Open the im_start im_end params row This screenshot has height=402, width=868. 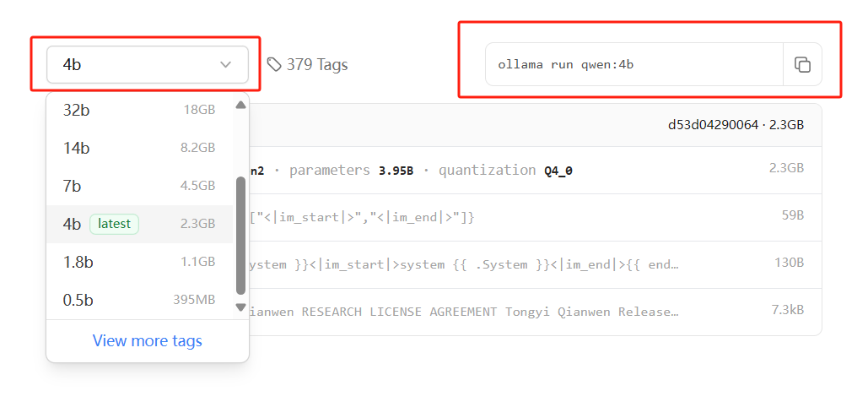click(x=536, y=217)
